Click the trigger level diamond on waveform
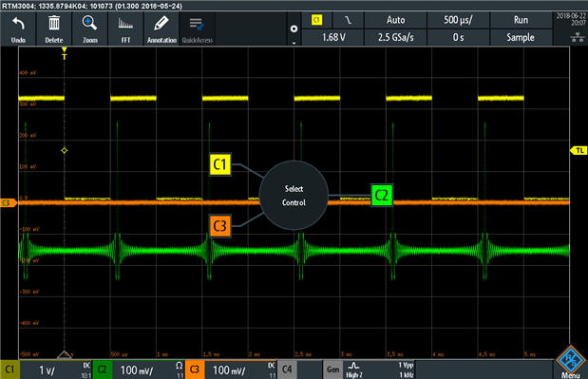The image size is (588, 379). coord(65,151)
